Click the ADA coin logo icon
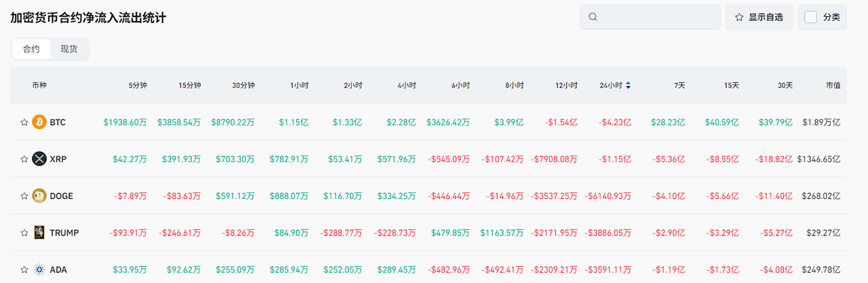 (x=39, y=269)
